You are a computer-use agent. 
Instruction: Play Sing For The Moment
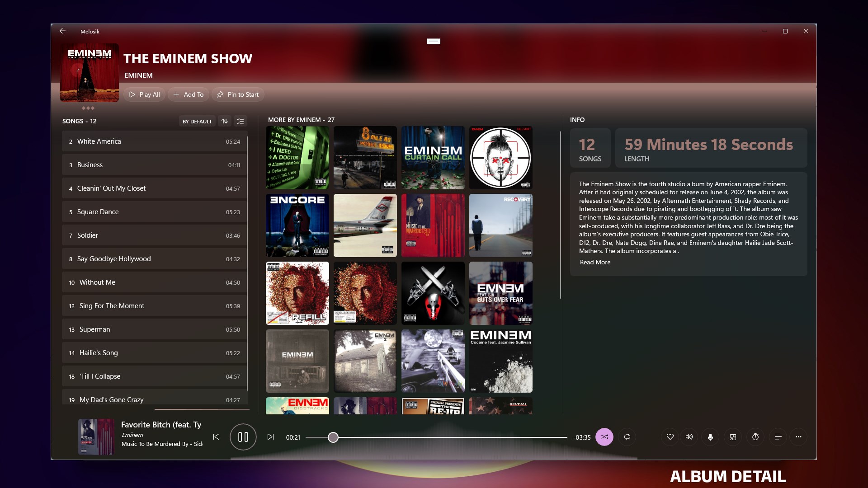tap(155, 306)
